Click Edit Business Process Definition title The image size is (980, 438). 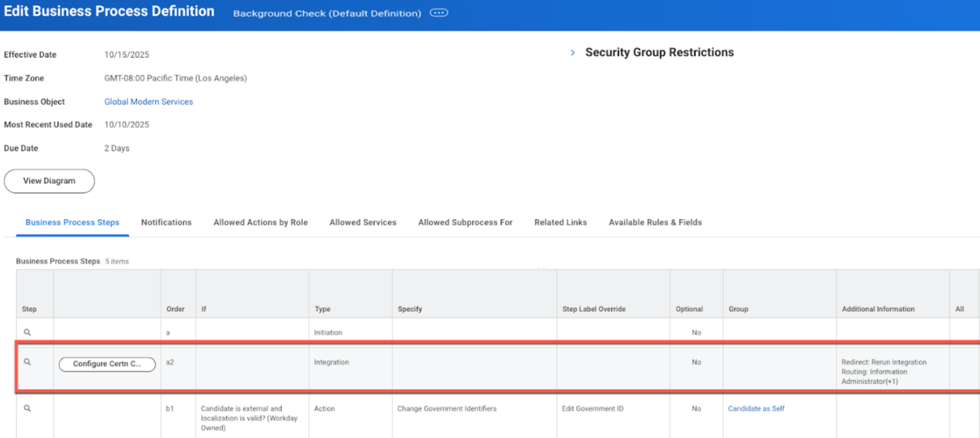coord(109,12)
